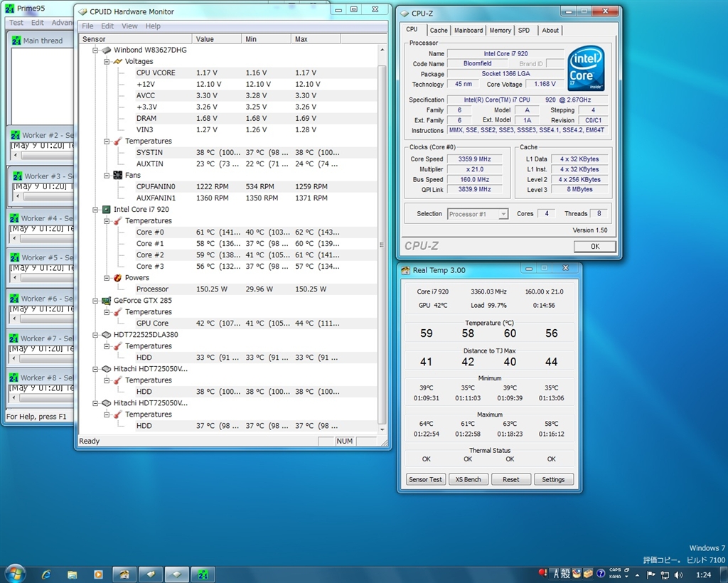Open the File menu in Hardware Monitor

(x=87, y=26)
